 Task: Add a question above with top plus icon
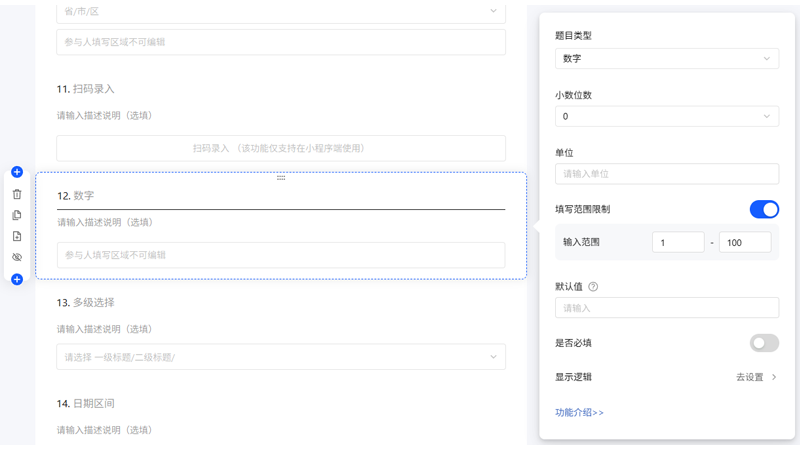pyautogui.click(x=17, y=172)
